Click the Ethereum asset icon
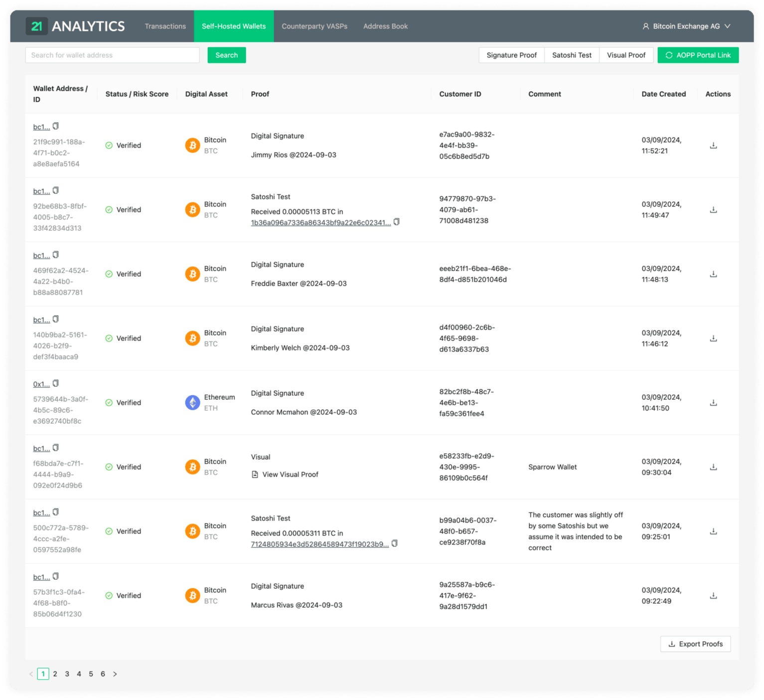The image size is (764, 700). (192, 402)
